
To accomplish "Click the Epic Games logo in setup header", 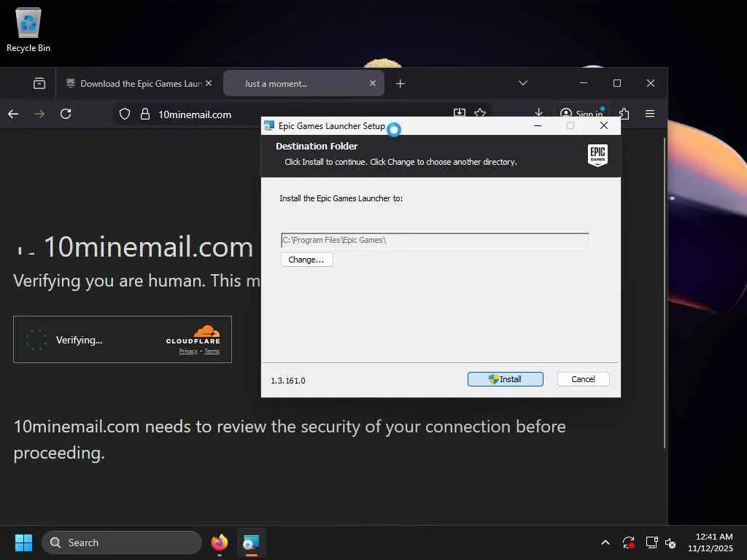I will (x=597, y=155).
